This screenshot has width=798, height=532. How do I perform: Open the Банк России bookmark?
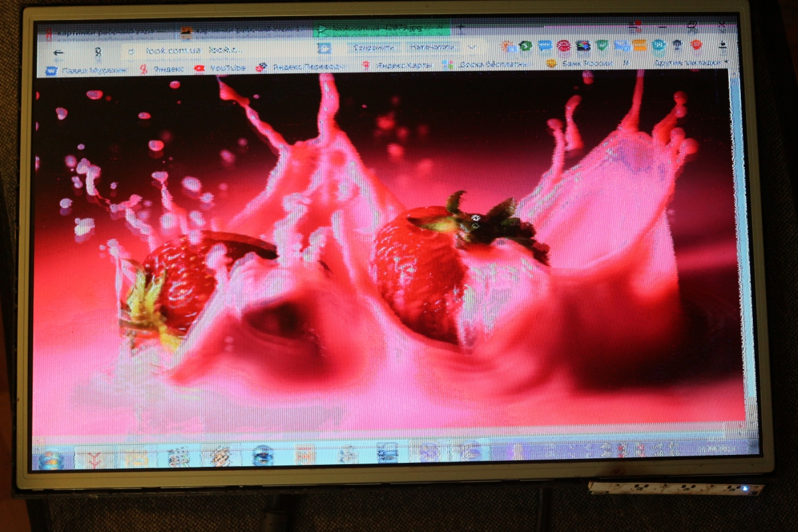[580, 63]
